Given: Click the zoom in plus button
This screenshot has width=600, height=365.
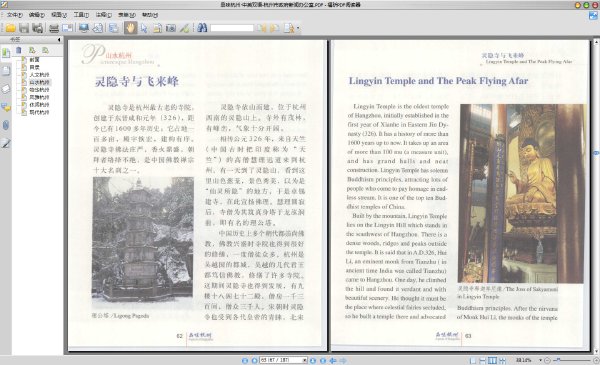Looking at the screenshot, I should tap(596, 360).
